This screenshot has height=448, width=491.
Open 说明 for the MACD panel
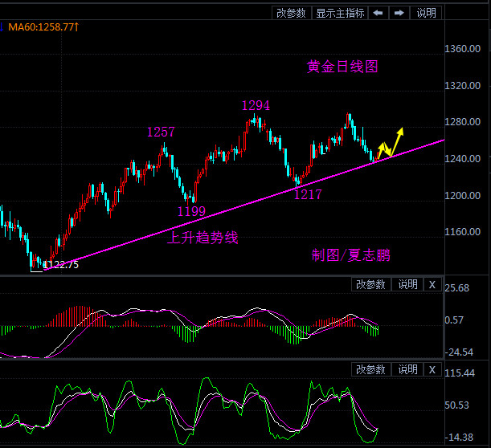point(407,284)
